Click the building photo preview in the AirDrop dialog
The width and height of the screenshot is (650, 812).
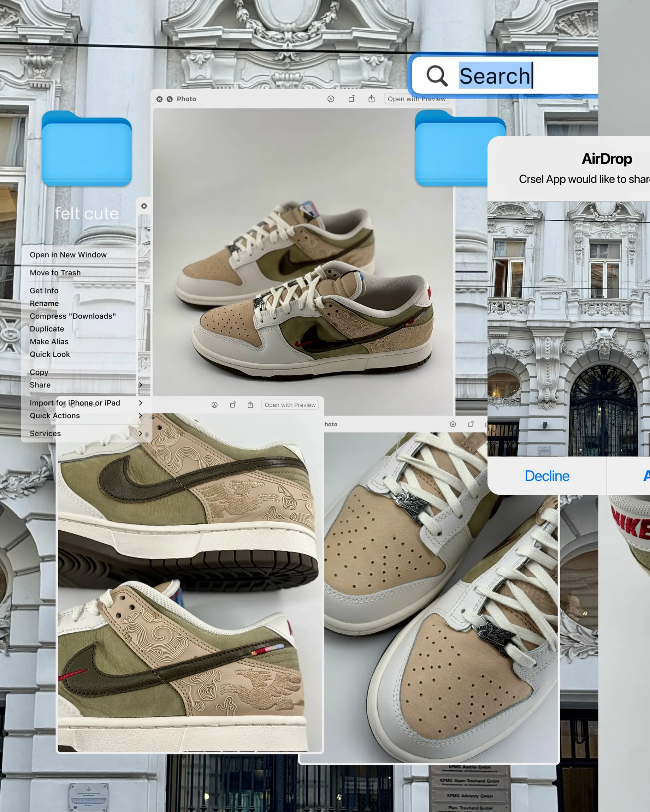569,329
